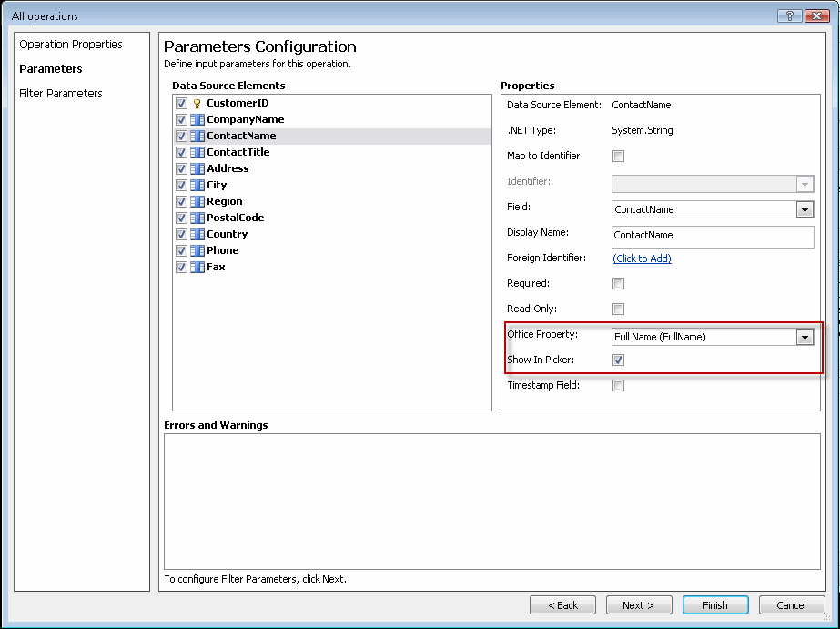Enable the Required checkbox
The height and width of the screenshot is (629, 840).
[x=618, y=283]
